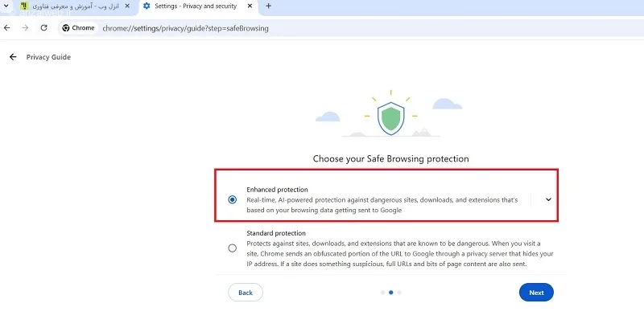Open a new tab with plus icon
This screenshot has width=644, height=336.
point(268,6)
